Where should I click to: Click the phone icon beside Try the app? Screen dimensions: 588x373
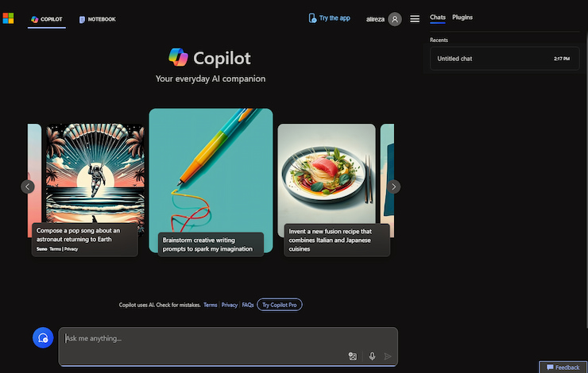(312, 18)
